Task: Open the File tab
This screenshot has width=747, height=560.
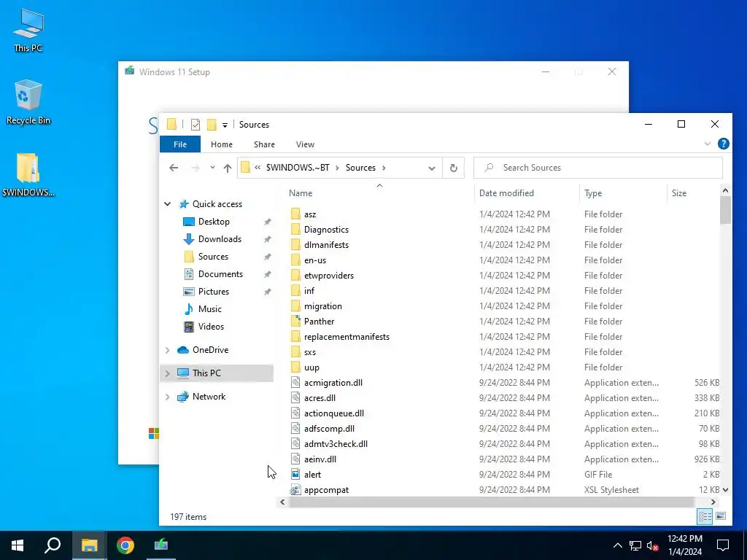Action: click(180, 144)
